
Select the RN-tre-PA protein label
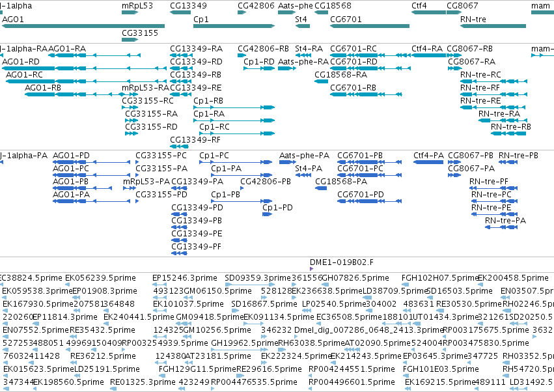505,221
